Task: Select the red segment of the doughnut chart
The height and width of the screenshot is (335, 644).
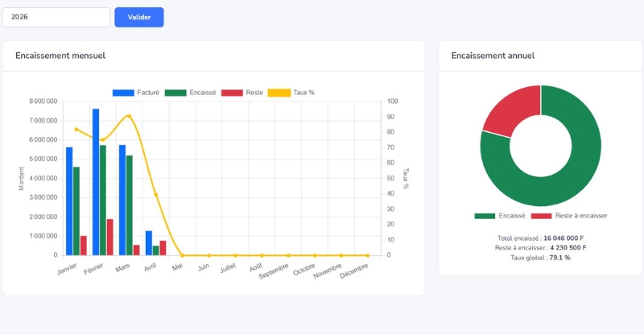Action: tap(509, 109)
